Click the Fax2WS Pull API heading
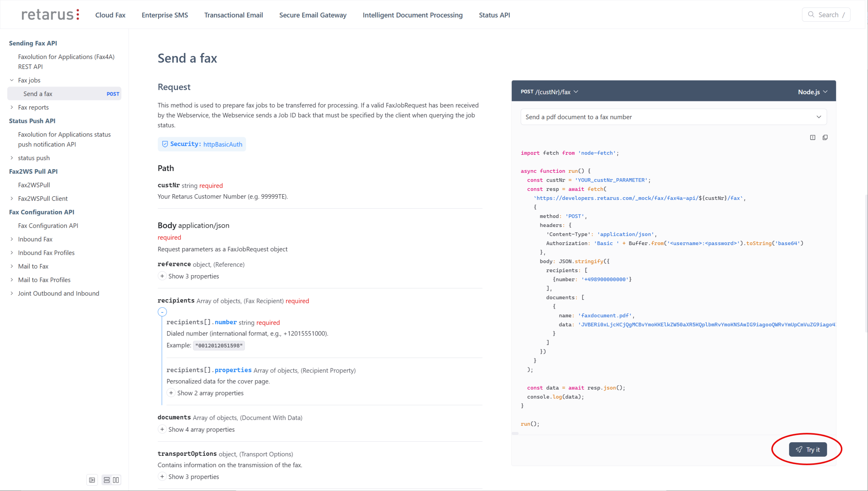868x491 pixels. 33,171
